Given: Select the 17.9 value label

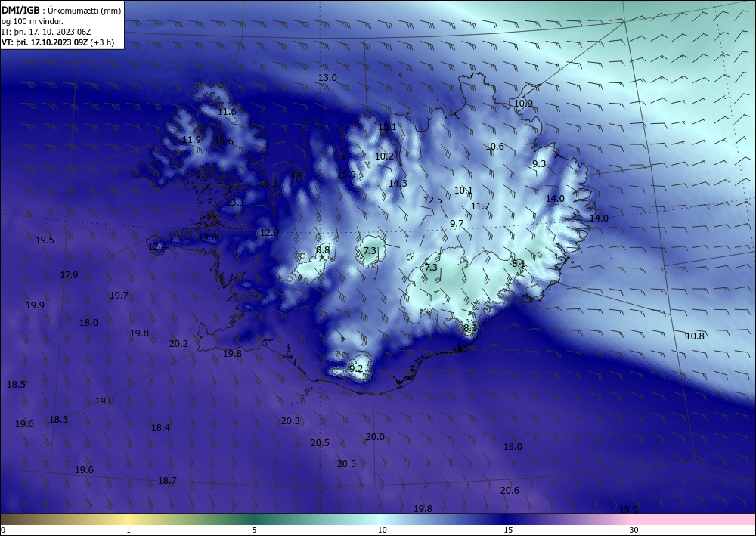Looking at the screenshot, I should click(69, 275).
